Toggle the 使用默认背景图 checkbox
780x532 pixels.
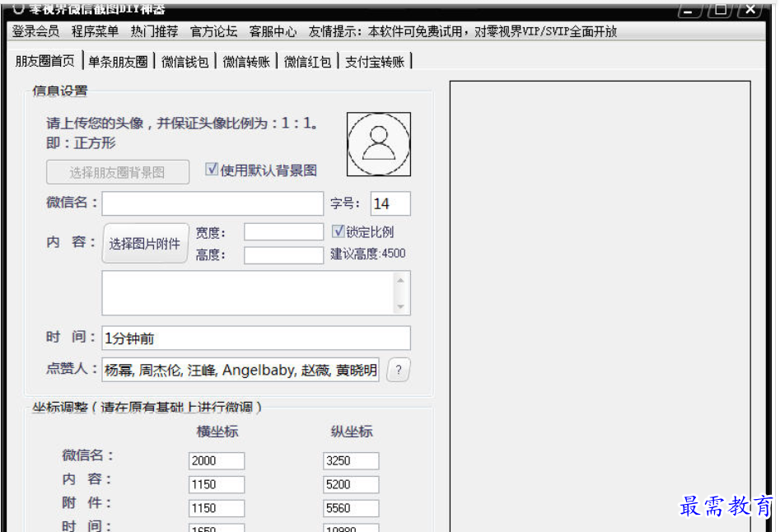212,170
